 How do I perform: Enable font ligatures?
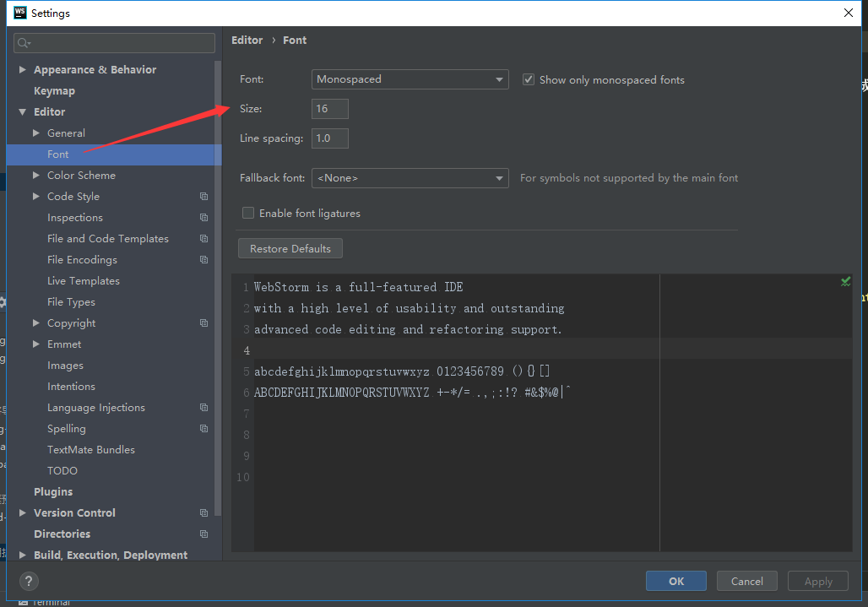click(248, 213)
